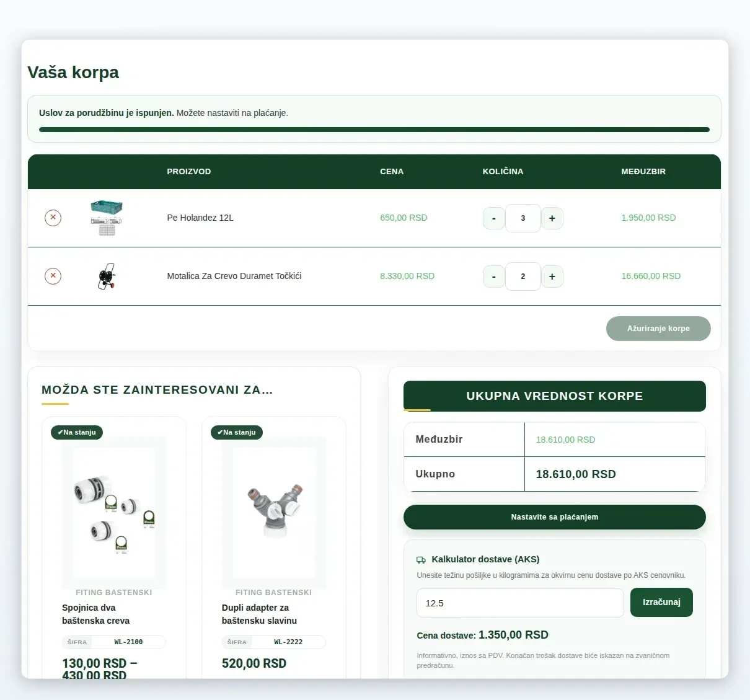This screenshot has height=700, width=750.
Task: Open the Pe Holandez 12L product thumbnail
Action: 107,218
